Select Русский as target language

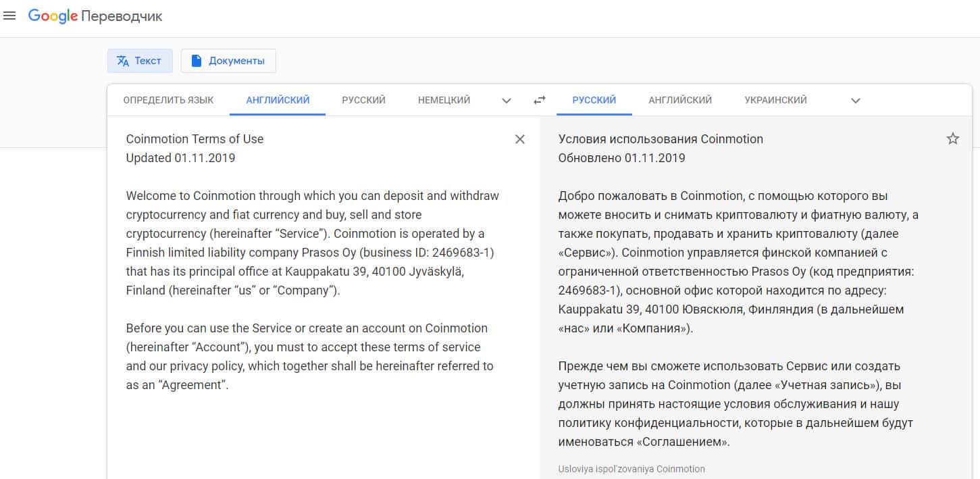594,100
